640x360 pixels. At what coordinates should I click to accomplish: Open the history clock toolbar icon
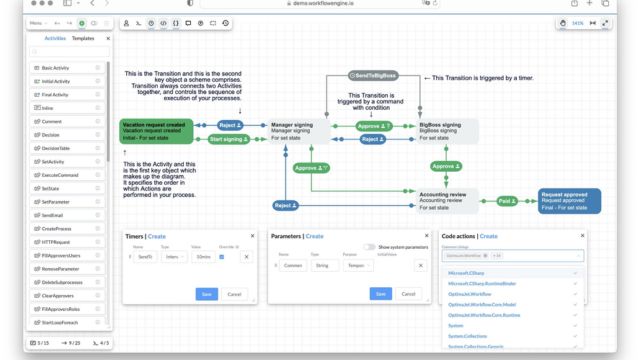tap(225, 23)
